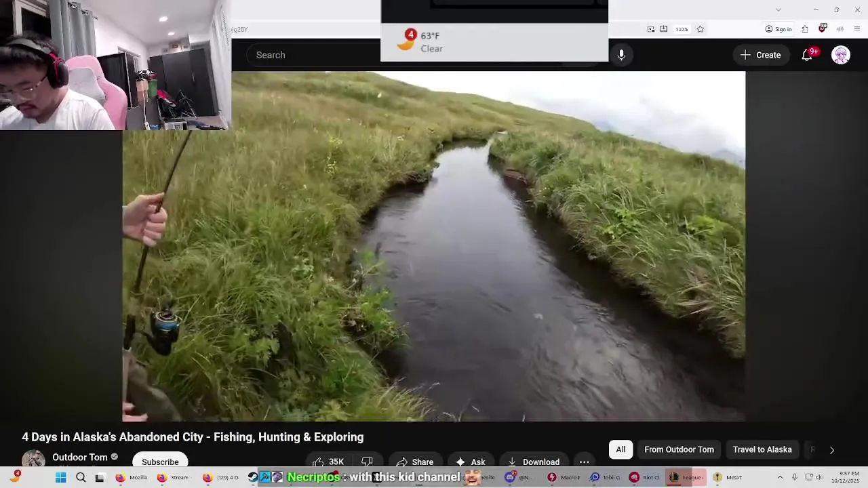The width and height of the screenshot is (868, 488).
Task: Open picture-in-picture icon in the address bar
Action: (651, 29)
